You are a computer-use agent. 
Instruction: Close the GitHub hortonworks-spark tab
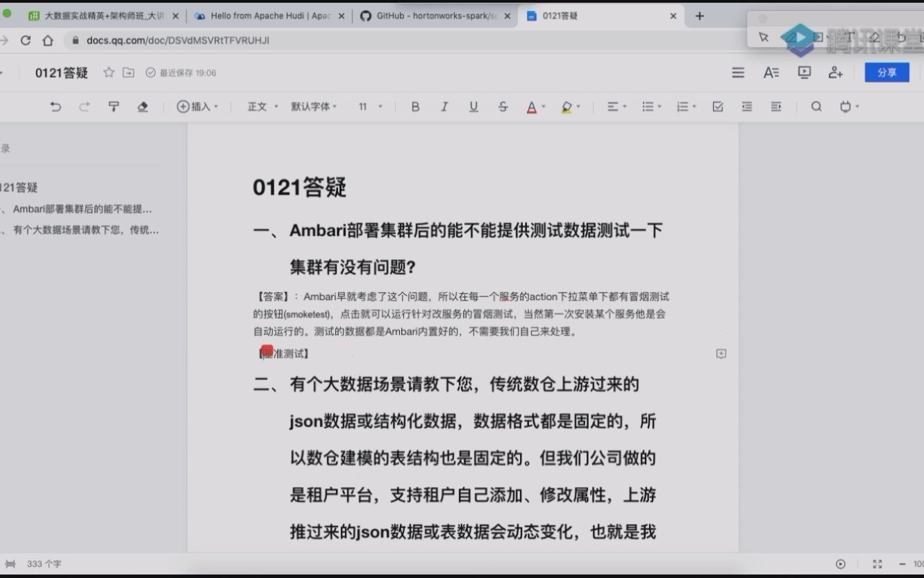(x=507, y=16)
